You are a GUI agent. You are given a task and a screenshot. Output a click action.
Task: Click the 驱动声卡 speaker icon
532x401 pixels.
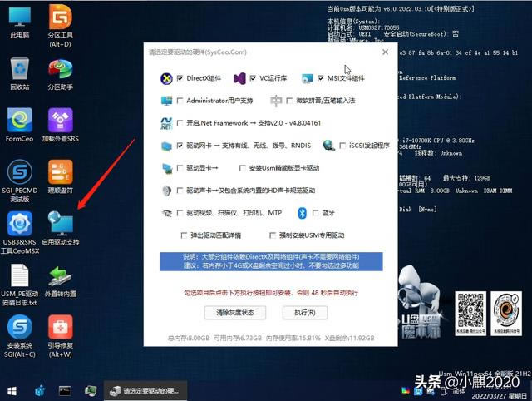tap(166, 191)
